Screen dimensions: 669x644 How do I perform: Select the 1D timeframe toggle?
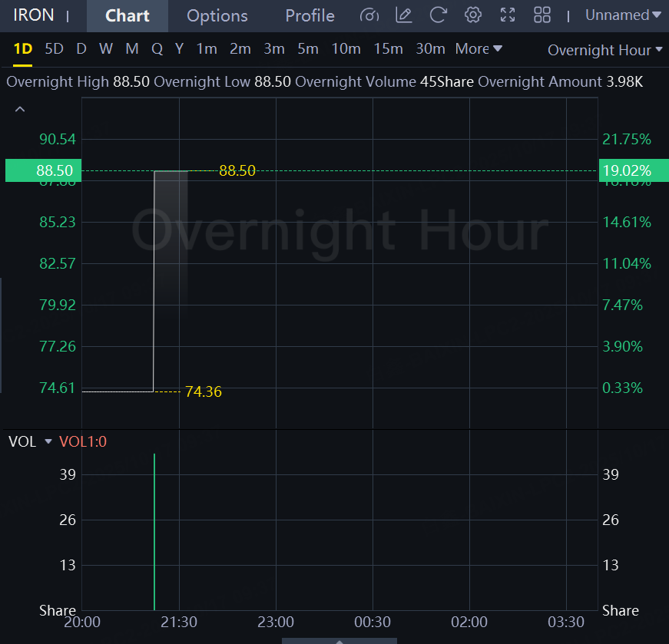(x=23, y=49)
